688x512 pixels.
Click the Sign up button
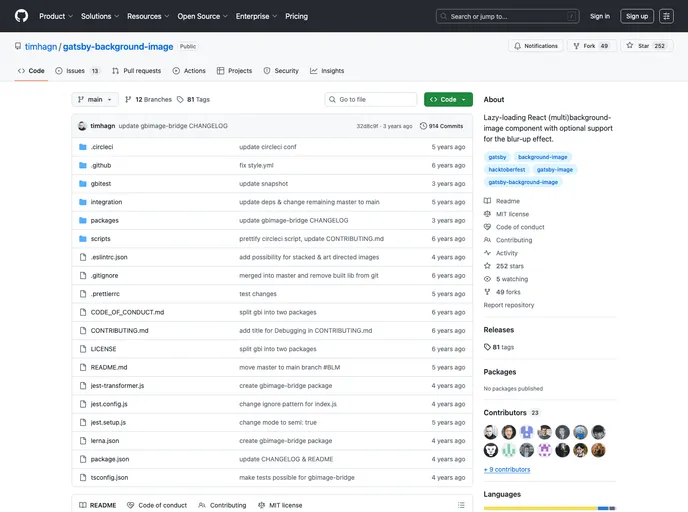(637, 16)
